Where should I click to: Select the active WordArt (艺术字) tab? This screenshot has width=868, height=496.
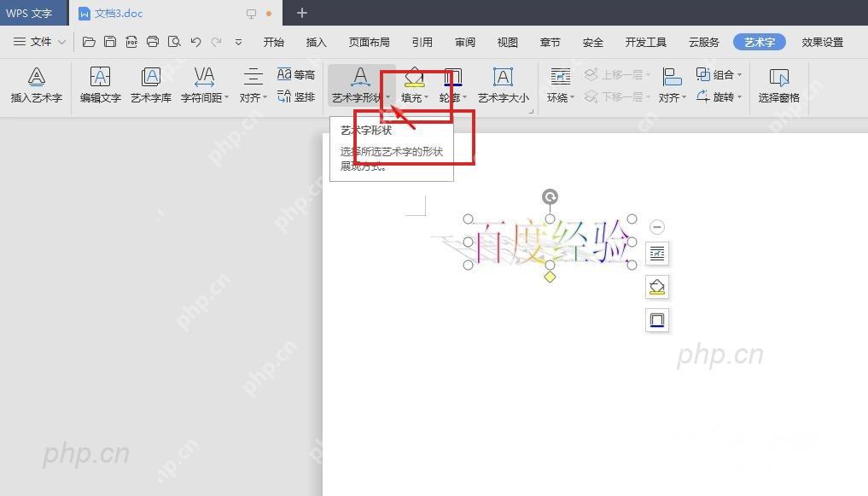pyautogui.click(x=759, y=42)
